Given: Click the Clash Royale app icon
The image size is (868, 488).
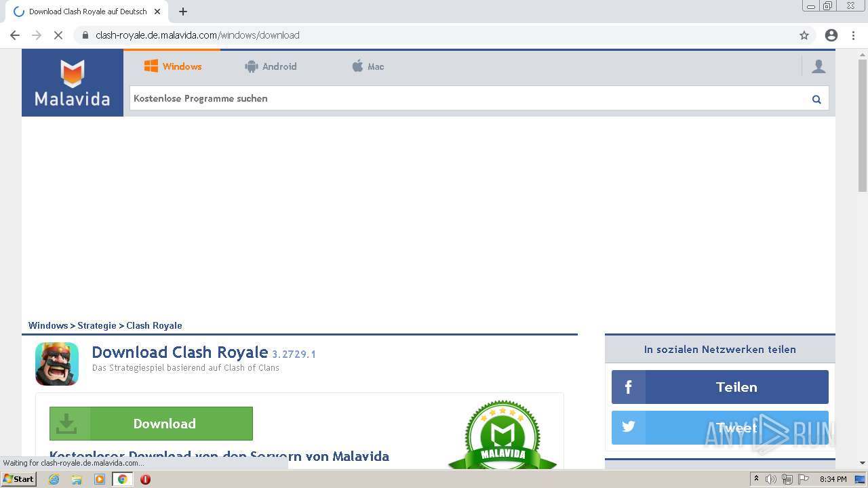Looking at the screenshot, I should [57, 364].
